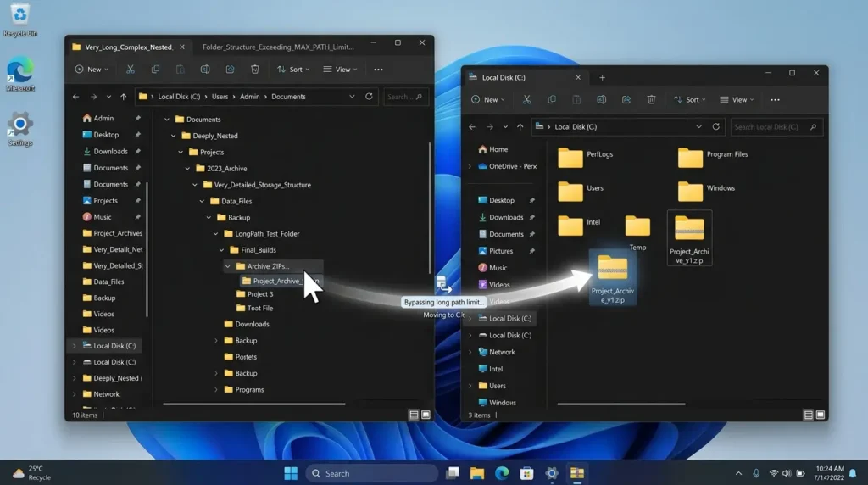Collapse the Documents tree node
The image size is (868, 485).
167,119
